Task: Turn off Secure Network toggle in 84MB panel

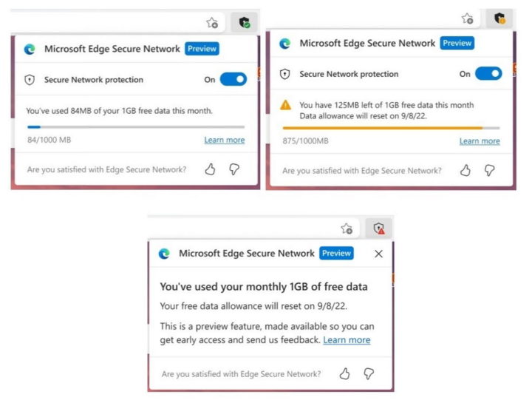Action: tap(233, 80)
